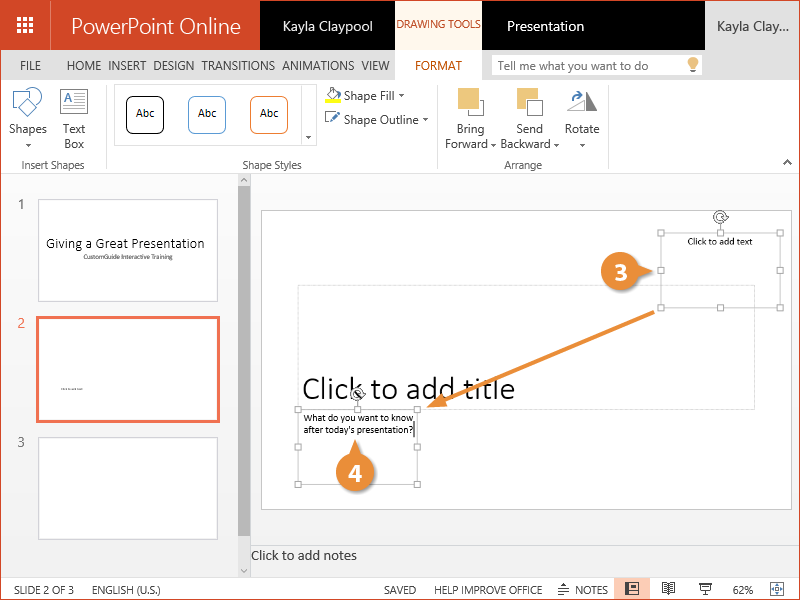Select slide 1 thumbnail

pos(128,250)
